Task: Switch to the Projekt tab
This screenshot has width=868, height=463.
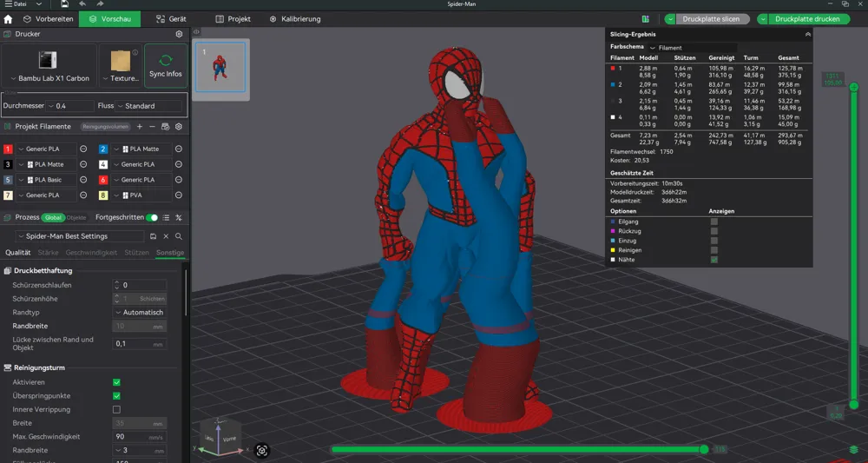Action: [233, 19]
